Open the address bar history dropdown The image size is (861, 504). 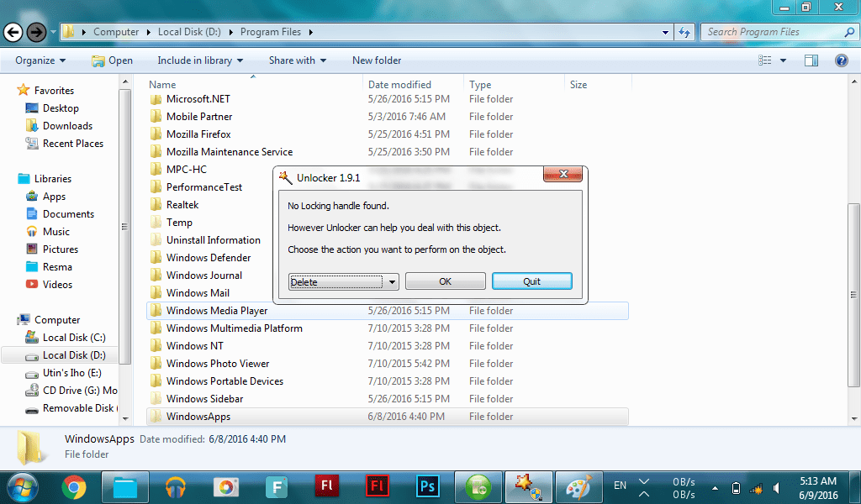[x=666, y=33]
